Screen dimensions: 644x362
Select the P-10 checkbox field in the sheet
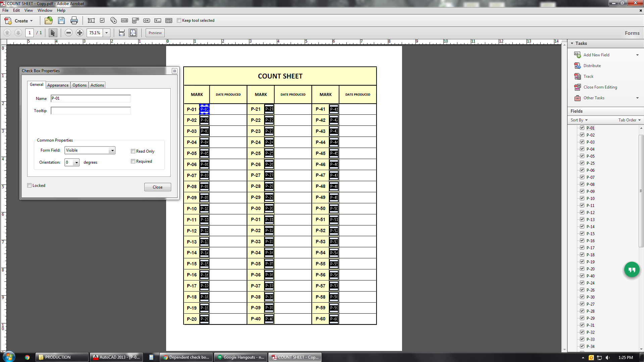point(204,208)
